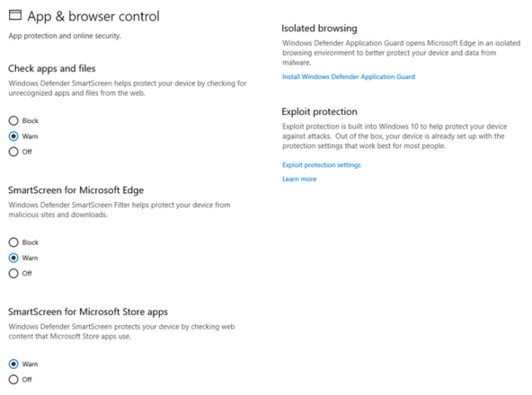Screen dimensions: 532x395
Task: Click the Exploit protection section heading
Action: pyautogui.click(x=319, y=111)
